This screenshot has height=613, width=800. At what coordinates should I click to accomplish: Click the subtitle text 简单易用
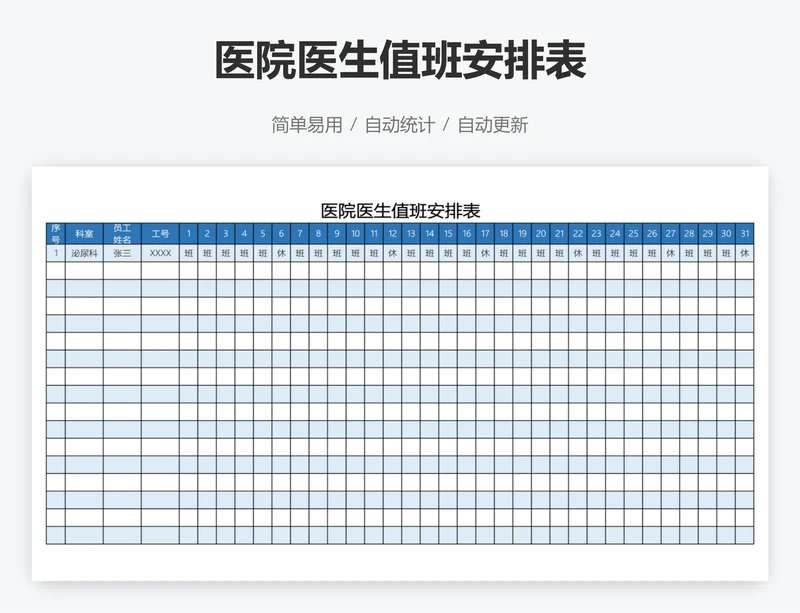[x=307, y=125]
